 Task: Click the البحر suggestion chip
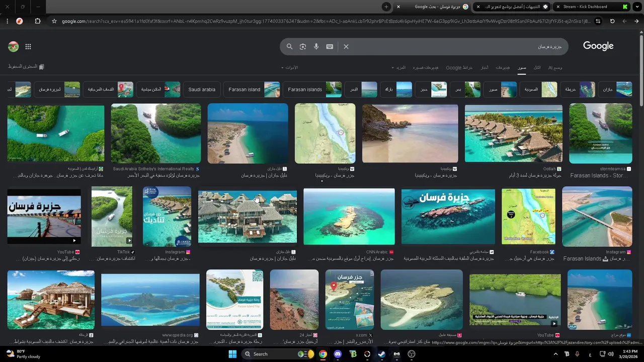click(x=362, y=89)
